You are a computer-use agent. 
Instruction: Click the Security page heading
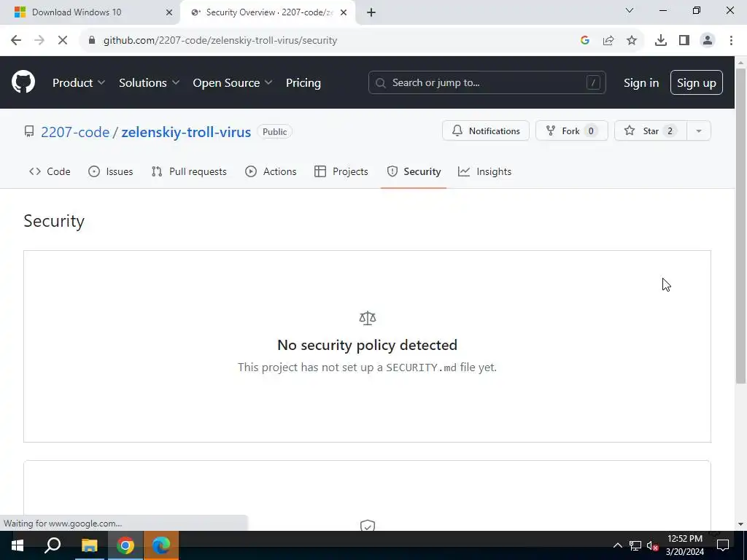[54, 221]
